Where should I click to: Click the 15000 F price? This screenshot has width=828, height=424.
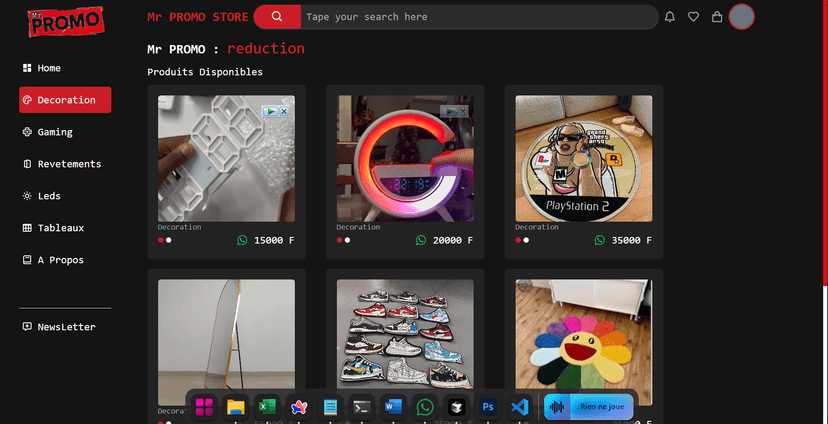pyautogui.click(x=274, y=240)
